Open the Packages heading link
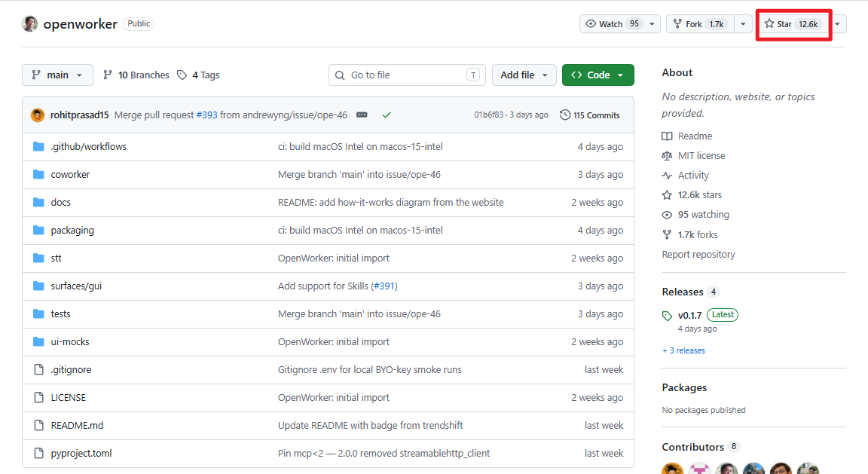 [x=684, y=387]
